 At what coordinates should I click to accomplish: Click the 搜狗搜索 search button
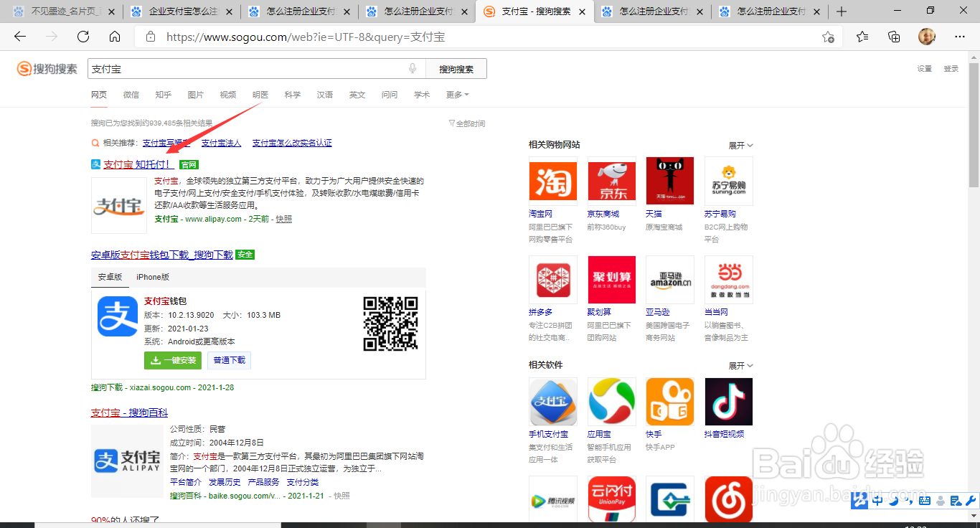[456, 69]
